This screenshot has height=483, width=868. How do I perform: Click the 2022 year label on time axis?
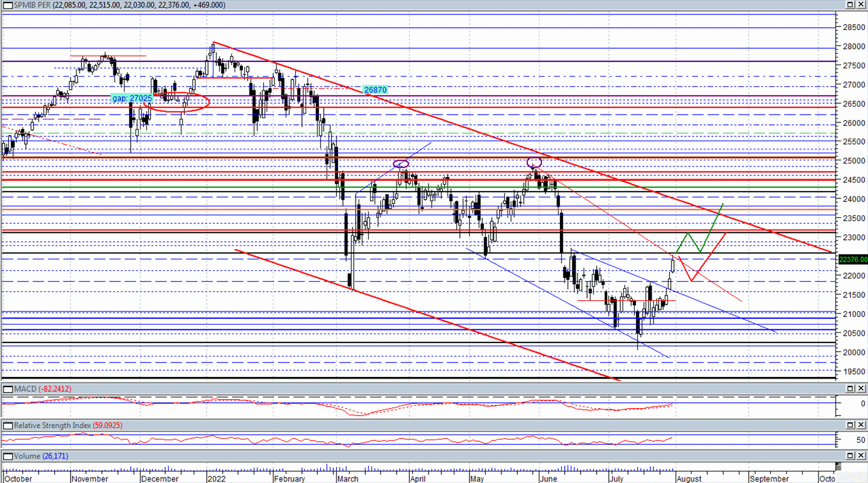coord(216,479)
